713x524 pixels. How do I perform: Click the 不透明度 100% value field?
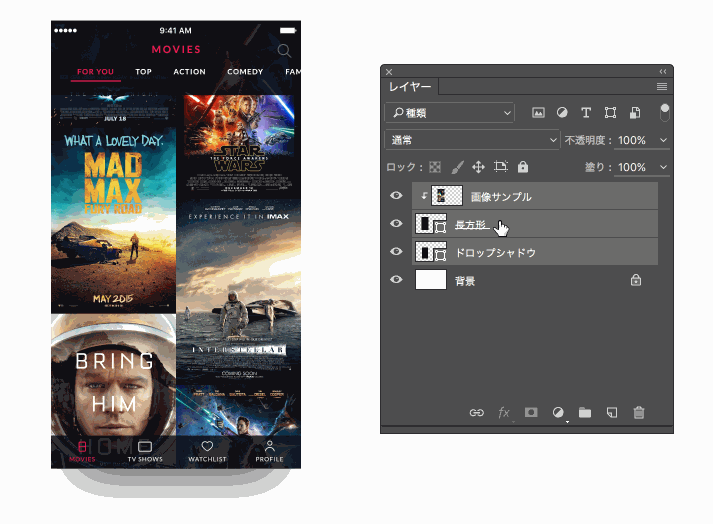tap(632, 140)
